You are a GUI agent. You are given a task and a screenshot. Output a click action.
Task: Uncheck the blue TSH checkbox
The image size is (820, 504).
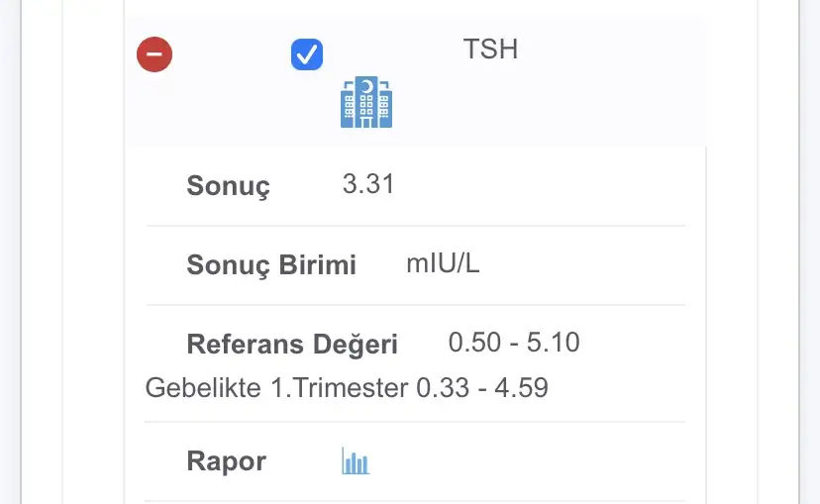click(307, 54)
